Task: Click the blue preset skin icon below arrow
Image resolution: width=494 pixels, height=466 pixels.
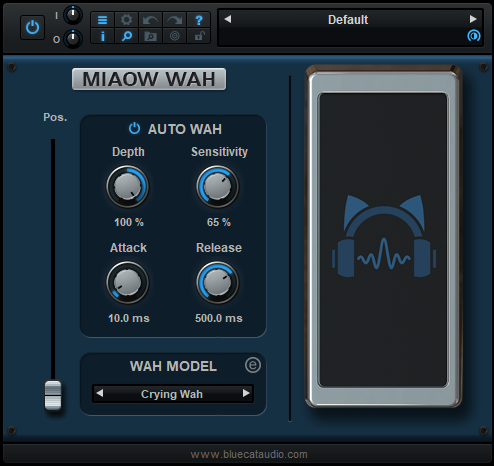Action: 474,35
